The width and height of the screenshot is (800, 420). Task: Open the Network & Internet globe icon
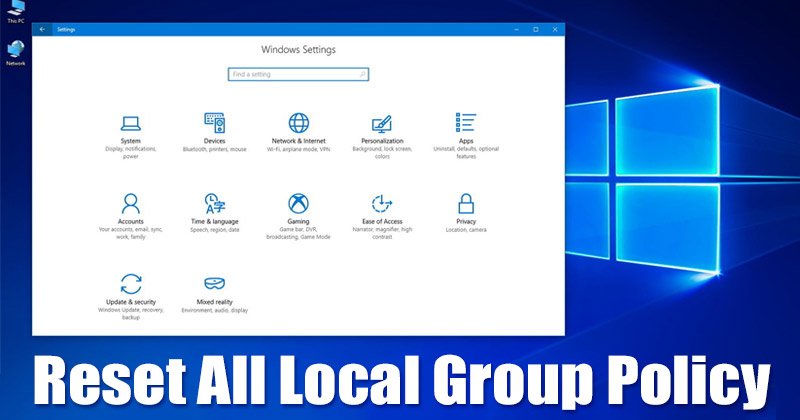coord(298,123)
